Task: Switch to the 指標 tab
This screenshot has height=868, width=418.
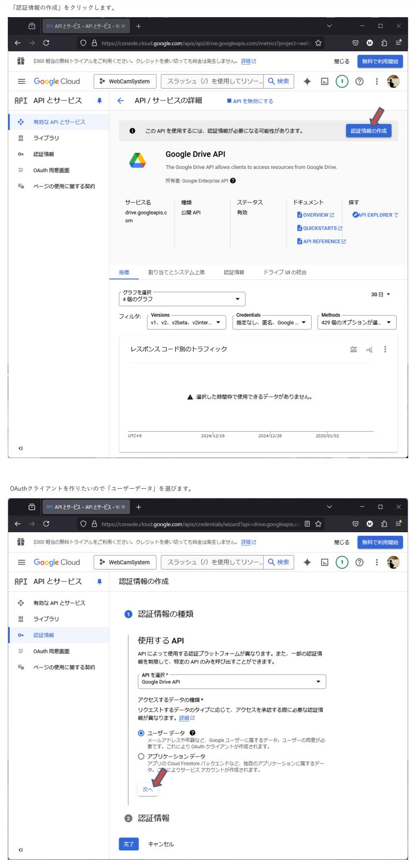Action: click(124, 272)
